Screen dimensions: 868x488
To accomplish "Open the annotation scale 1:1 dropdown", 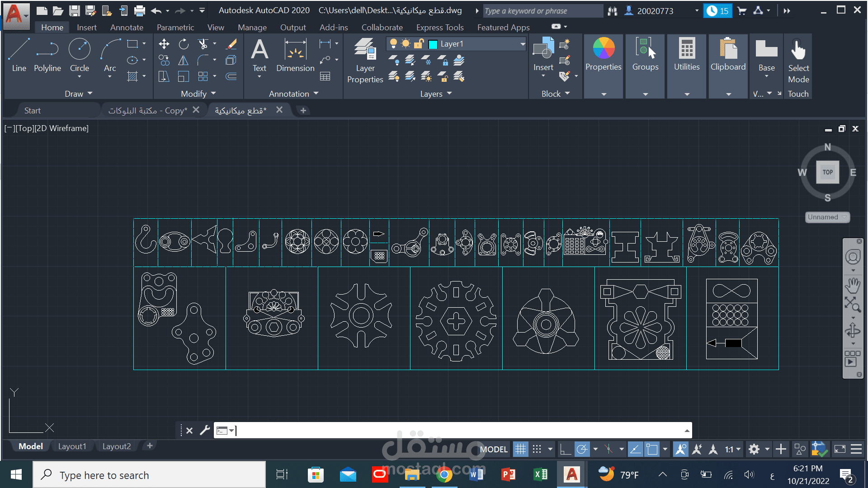I will (733, 449).
